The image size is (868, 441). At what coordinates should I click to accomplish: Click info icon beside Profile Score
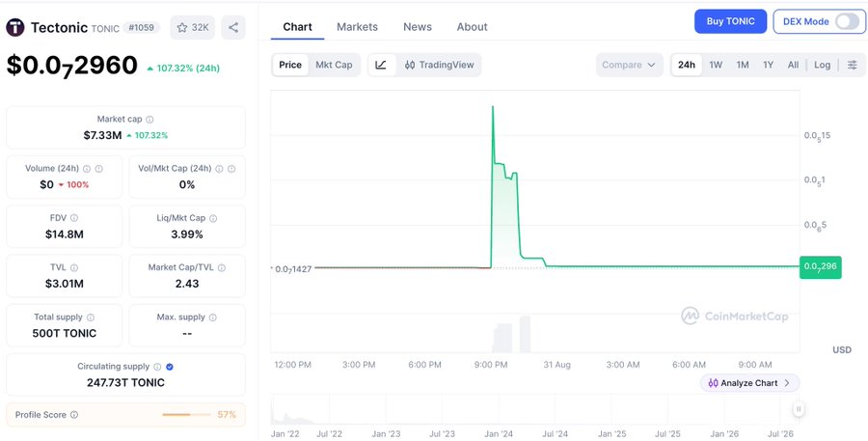(x=74, y=415)
